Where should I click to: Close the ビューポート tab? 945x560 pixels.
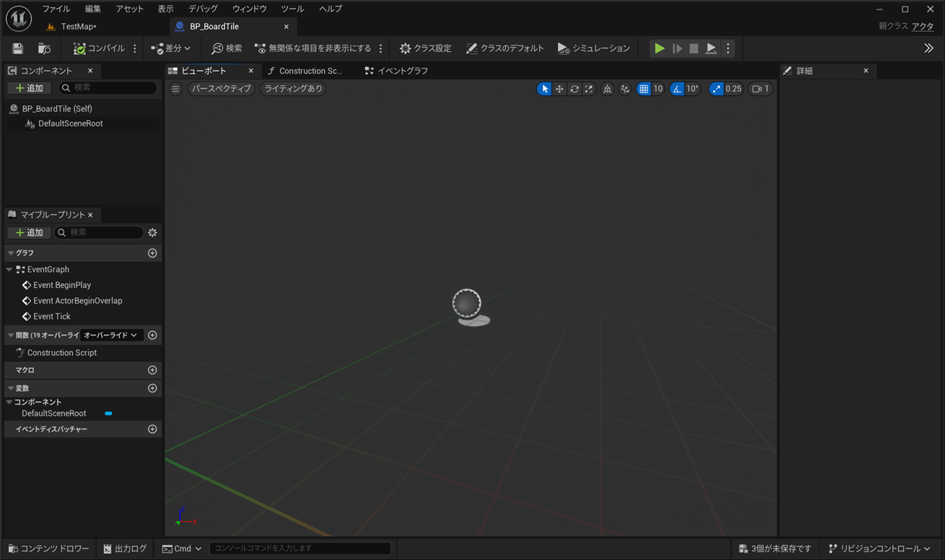click(251, 71)
